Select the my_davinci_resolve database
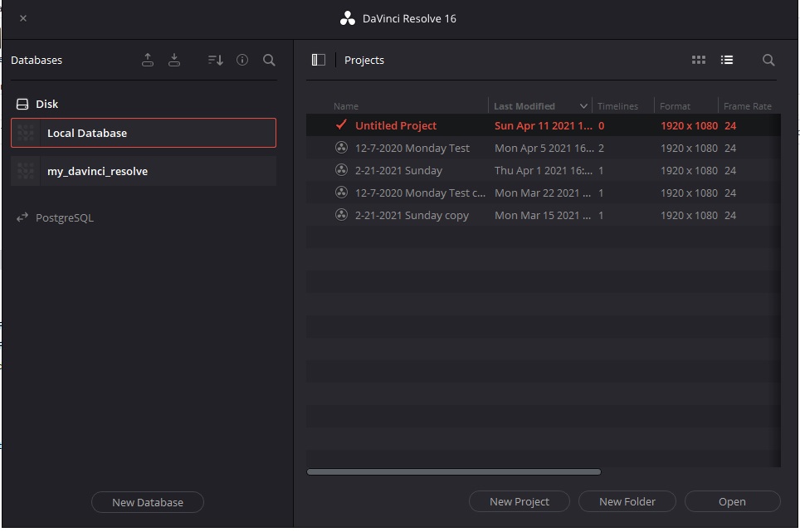 click(x=144, y=171)
